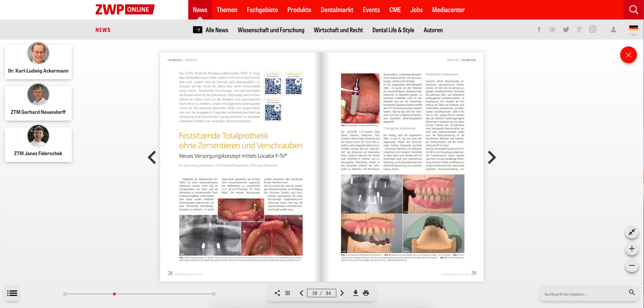The image size is (644, 308).
Task: Print the publication
Action: tap(366, 293)
